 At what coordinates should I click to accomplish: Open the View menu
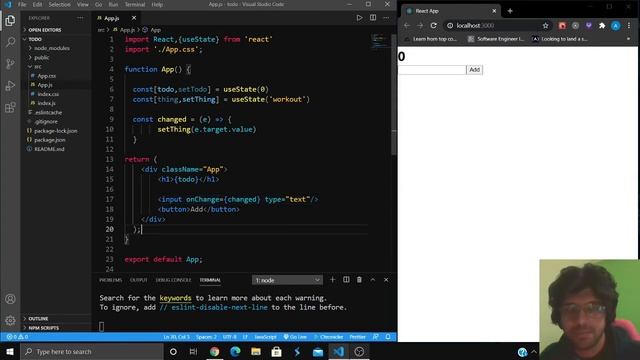83,4
